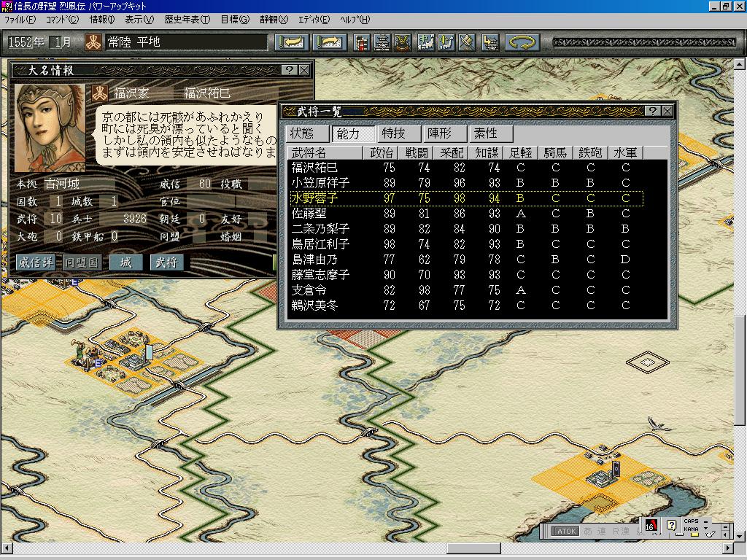Open the castle list toolbar icon
This screenshot has height=560, width=747.
click(382, 42)
